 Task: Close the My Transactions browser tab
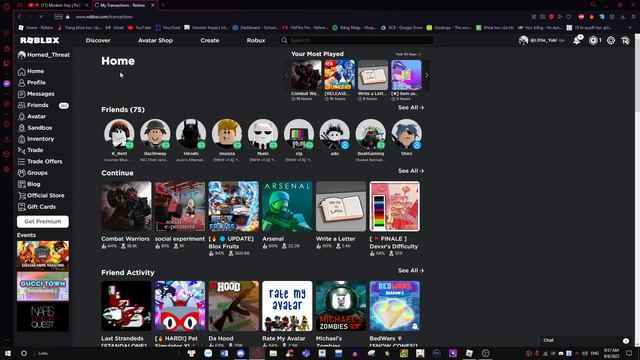[x=153, y=5]
